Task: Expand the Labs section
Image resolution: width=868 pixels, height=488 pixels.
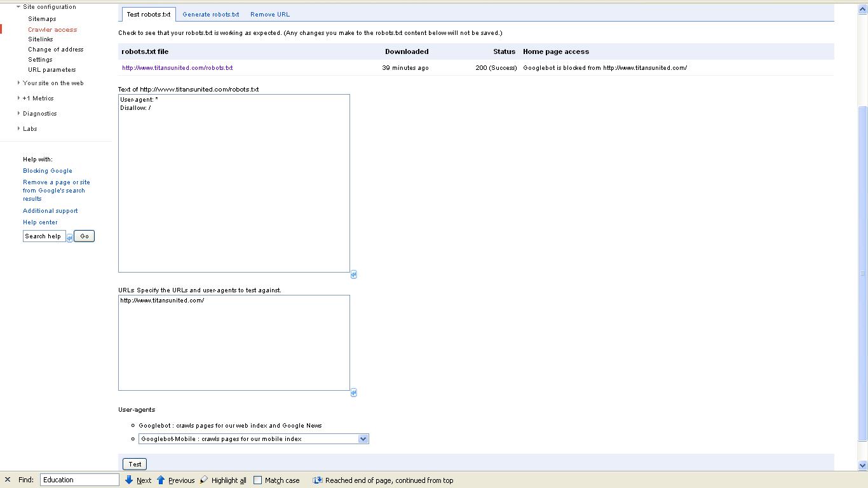Action: click(18, 129)
